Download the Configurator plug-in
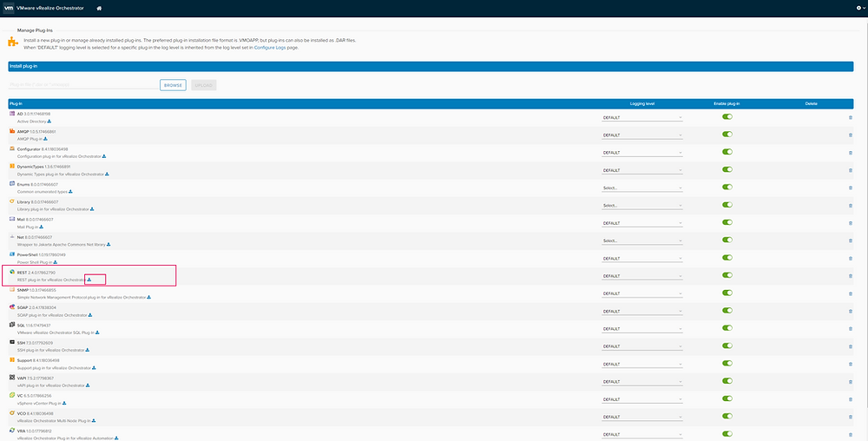Screen dimensions: 868x441 [x=104, y=156]
